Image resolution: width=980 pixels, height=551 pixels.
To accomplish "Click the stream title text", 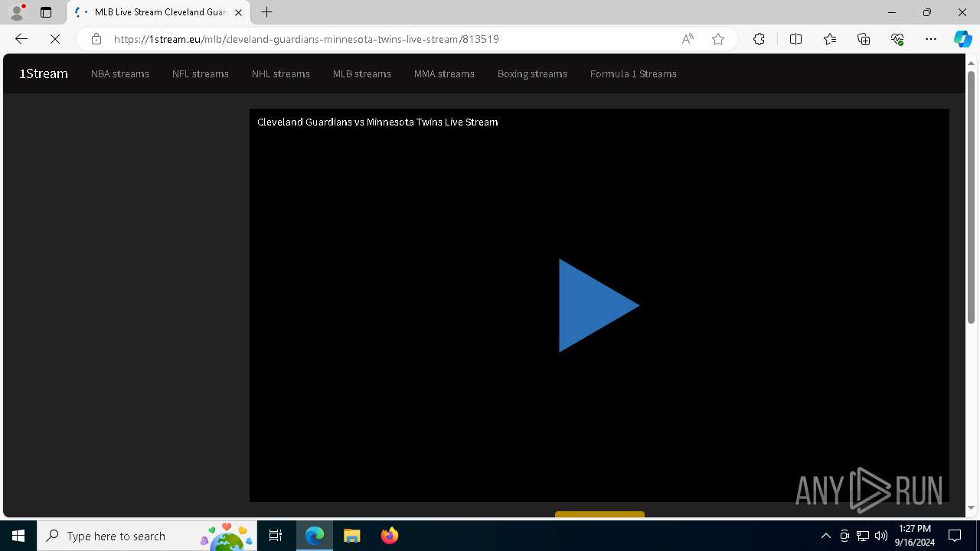I will pyautogui.click(x=377, y=122).
